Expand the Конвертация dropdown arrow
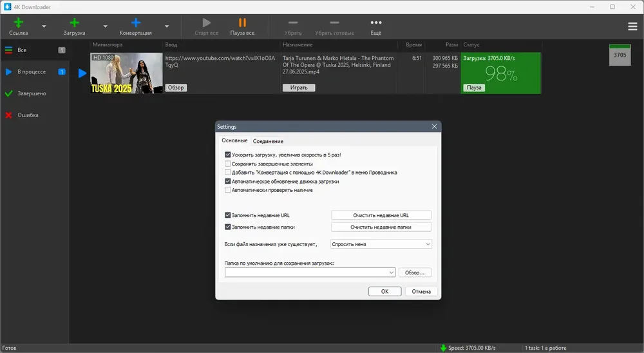Viewport: 644px width, 353px height. click(x=167, y=26)
